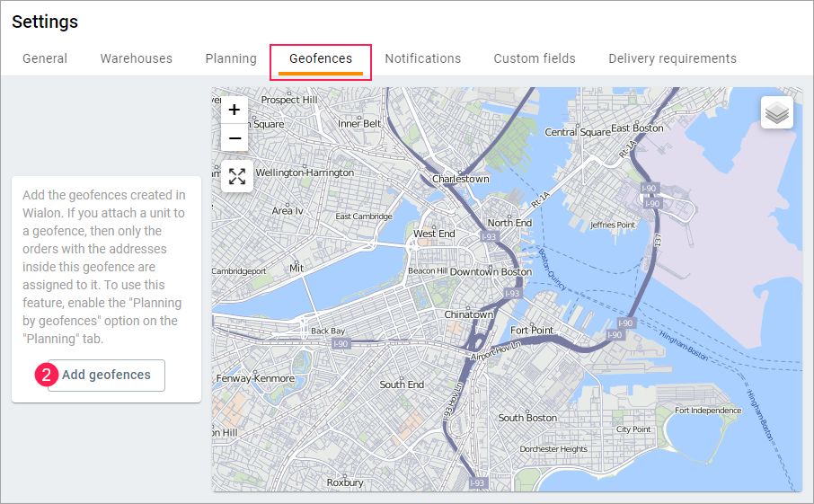Click the Charlestown label on map
Viewport: 814px width, 504px height.
pos(461,179)
